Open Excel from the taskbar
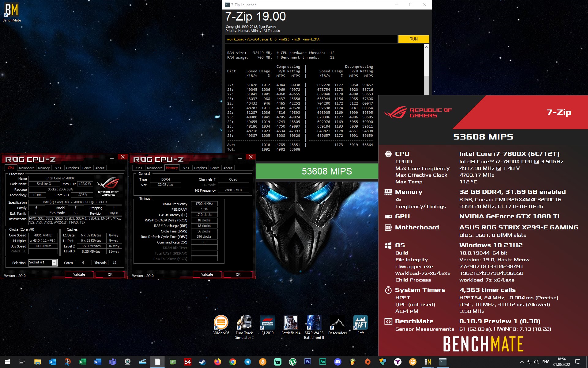The height and width of the screenshot is (368, 588). (x=82, y=362)
